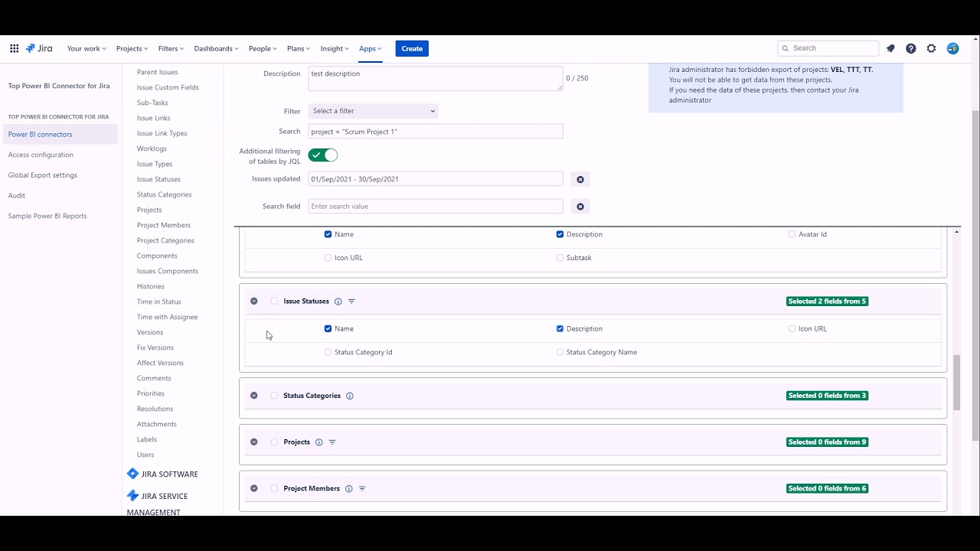Open the Audit page link
980x551 pixels.
[17, 196]
